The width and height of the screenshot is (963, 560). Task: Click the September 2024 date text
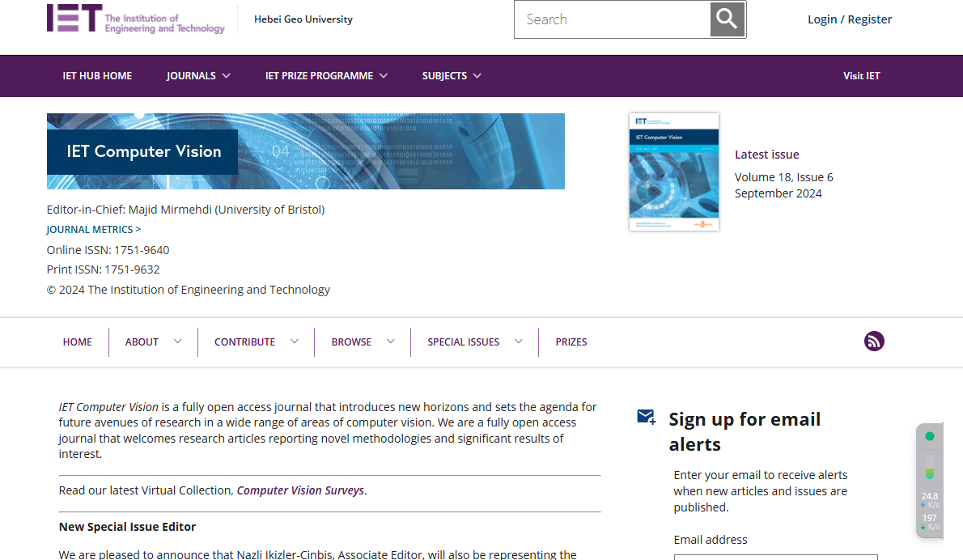pyautogui.click(x=778, y=193)
